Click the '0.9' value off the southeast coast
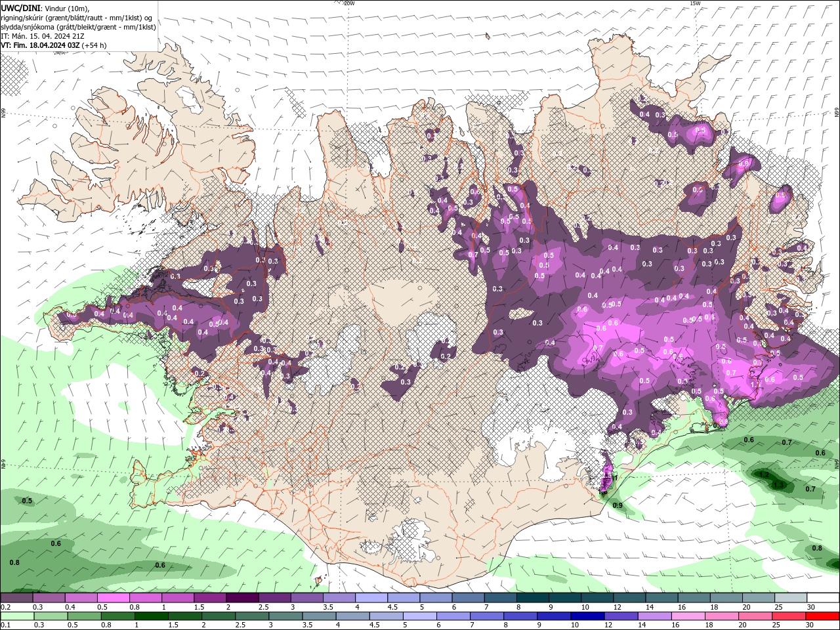This screenshot has height=630, width=840. [x=618, y=505]
